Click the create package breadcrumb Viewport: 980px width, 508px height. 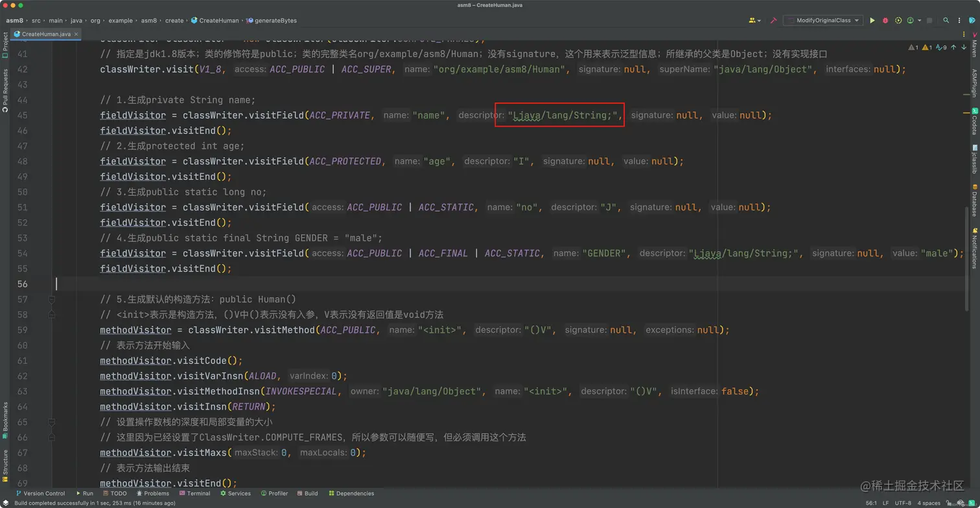pos(174,21)
